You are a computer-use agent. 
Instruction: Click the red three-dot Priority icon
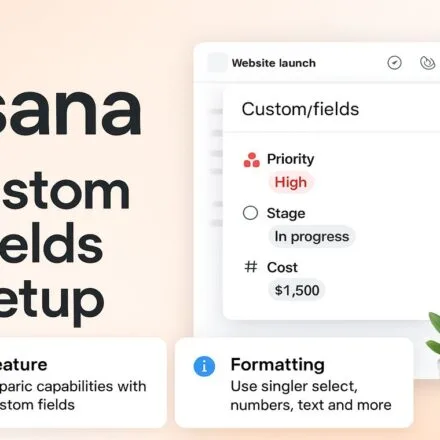point(252,160)
